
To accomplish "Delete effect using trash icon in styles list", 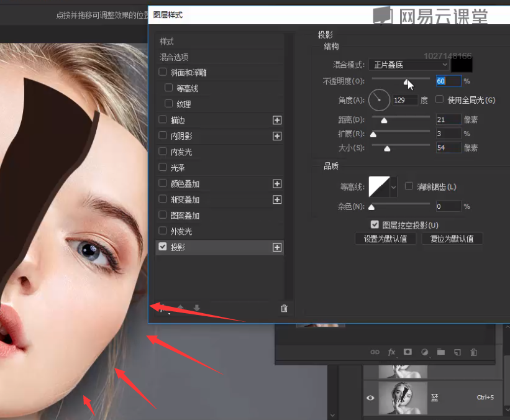I will pyautogui.click(x=284, y=308).
